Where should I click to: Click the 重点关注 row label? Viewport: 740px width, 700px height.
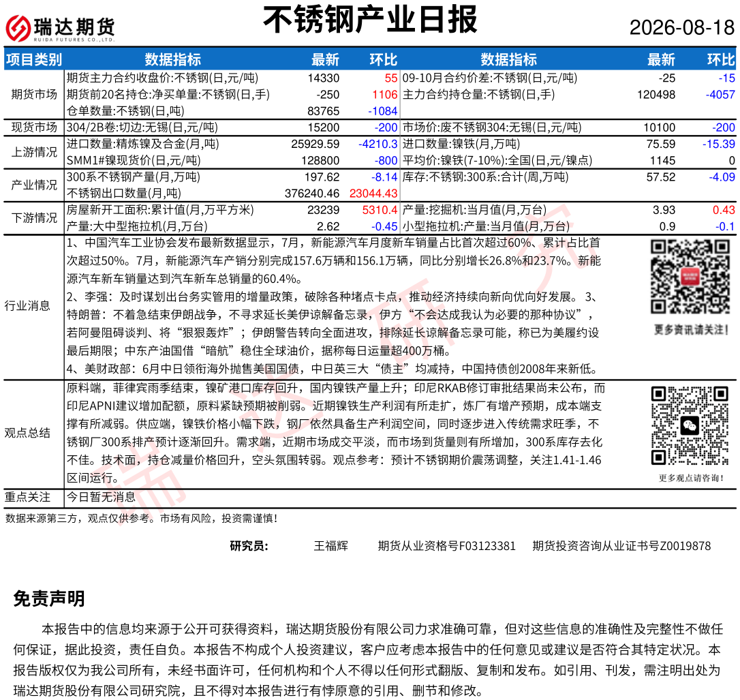pyautogui.click(x=27, y=497)
